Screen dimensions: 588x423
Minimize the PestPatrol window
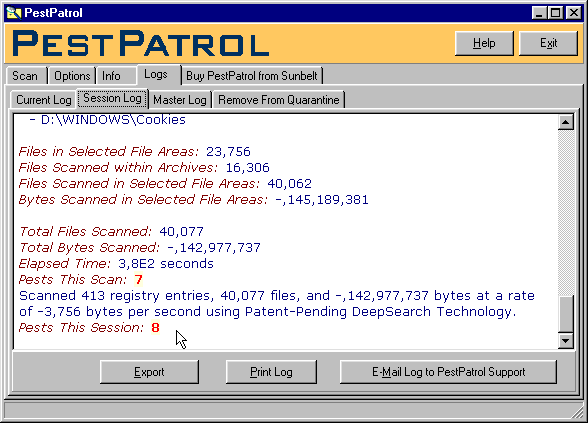pos(539,13)
